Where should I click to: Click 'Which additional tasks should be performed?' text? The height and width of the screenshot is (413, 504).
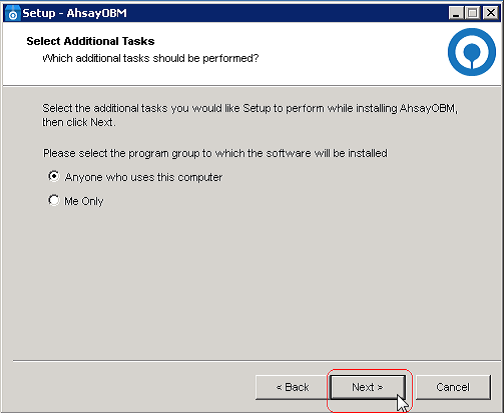(150, 58)
